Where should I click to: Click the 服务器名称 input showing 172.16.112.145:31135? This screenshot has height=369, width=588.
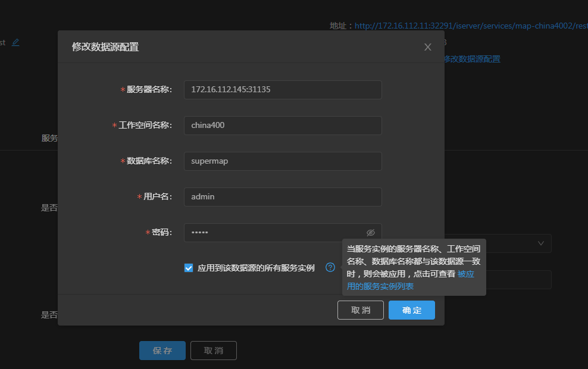pyautogui.click(x=283, y=90)
